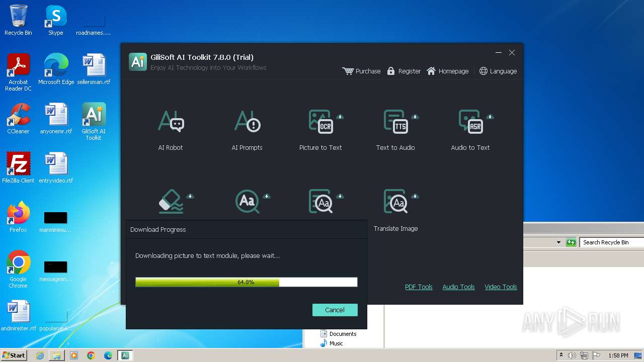Open the Aa magnifier circle tool

pos(247,202)
